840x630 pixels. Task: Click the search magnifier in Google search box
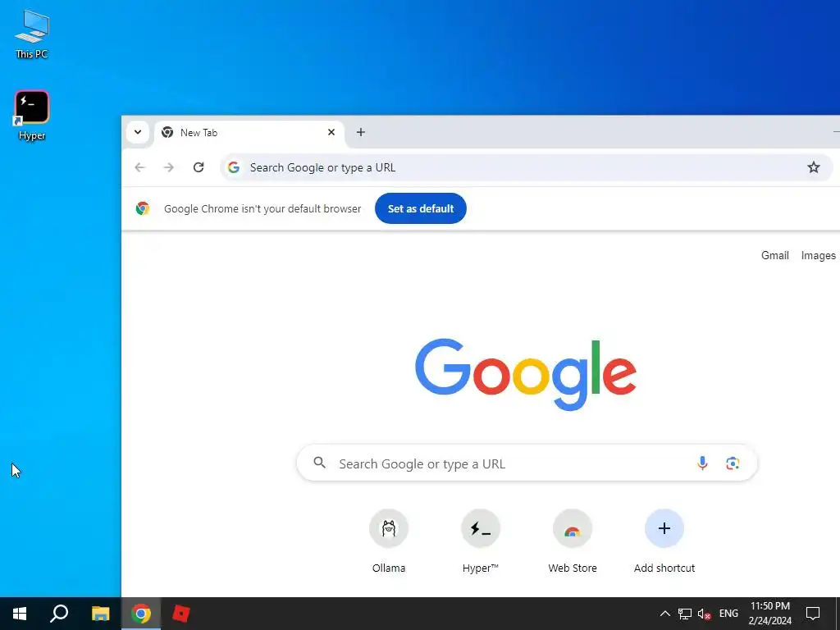[x=319, y=463]
